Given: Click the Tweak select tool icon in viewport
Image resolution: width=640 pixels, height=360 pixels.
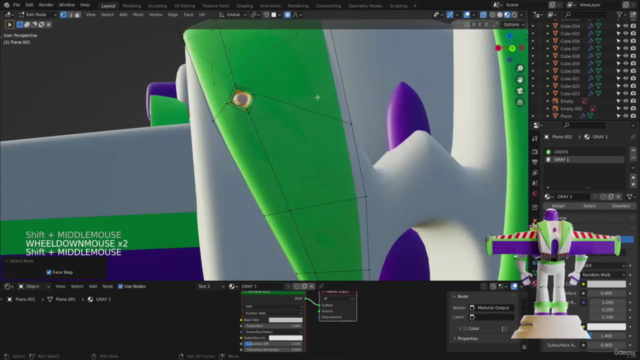Looking at the screenshot, I should coord(9,24).
